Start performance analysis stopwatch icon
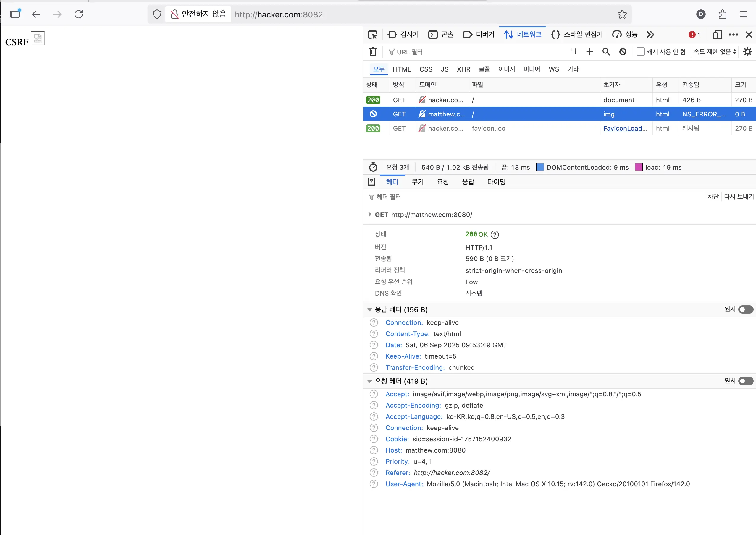Viewport: 756px width, 535px height. click(373, 167)
